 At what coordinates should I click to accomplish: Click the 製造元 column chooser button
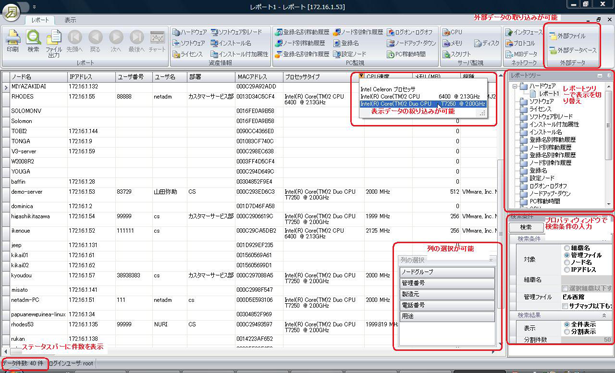click(x=447, y=294)
